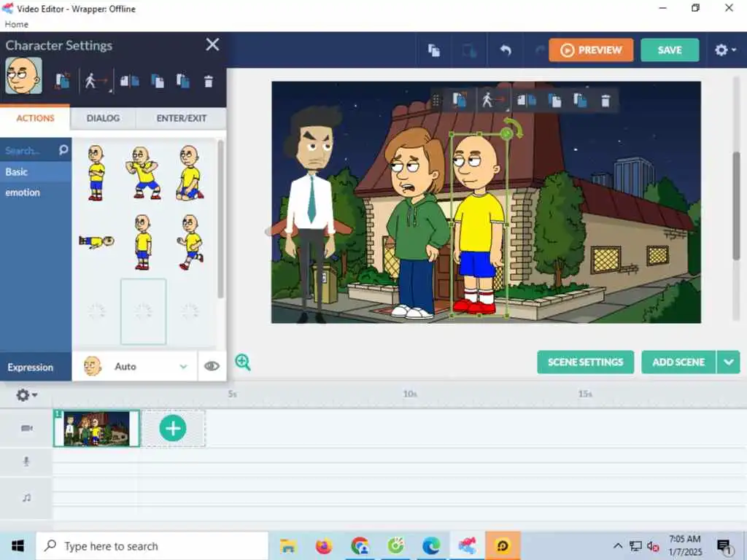Click the actions list vertical scrollbar
This screenshot has height=560, width=747.
click(220, 219)
